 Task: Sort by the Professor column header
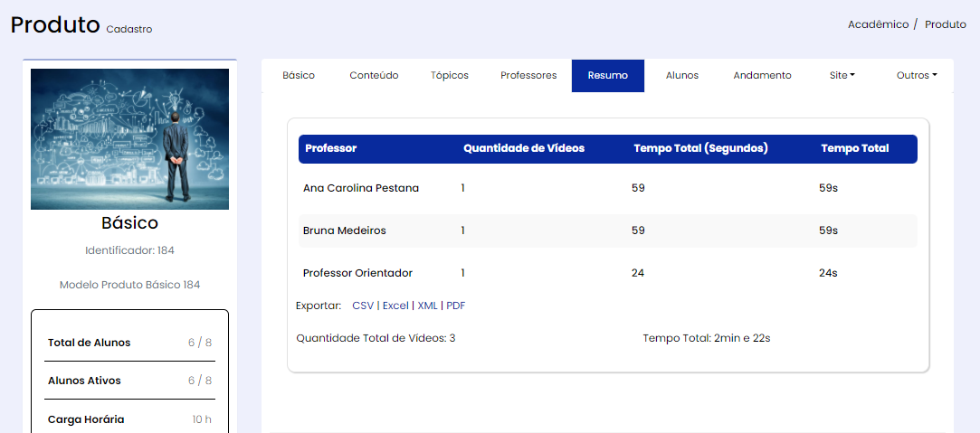coord(331,148)
